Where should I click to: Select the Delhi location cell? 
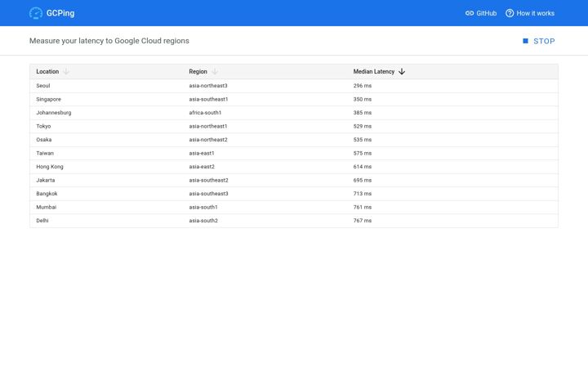coord(42,221)
